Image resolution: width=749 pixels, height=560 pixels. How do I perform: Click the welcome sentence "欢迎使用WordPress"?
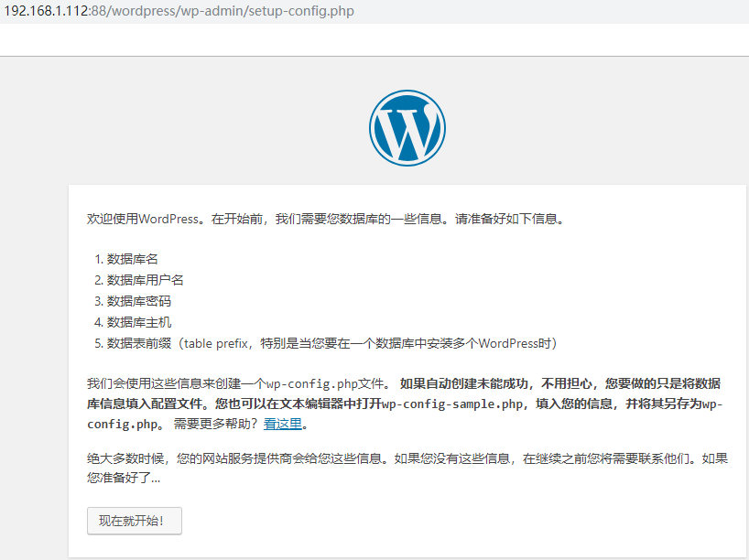(147, 219)
